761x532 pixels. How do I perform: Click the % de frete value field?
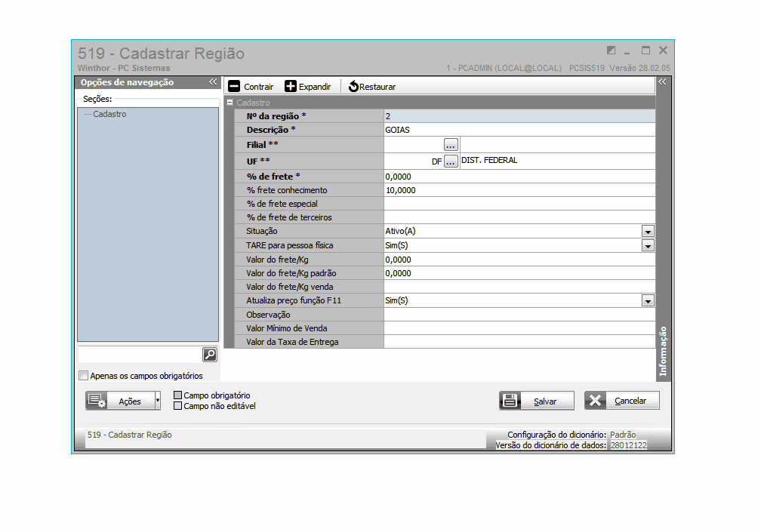519,177
